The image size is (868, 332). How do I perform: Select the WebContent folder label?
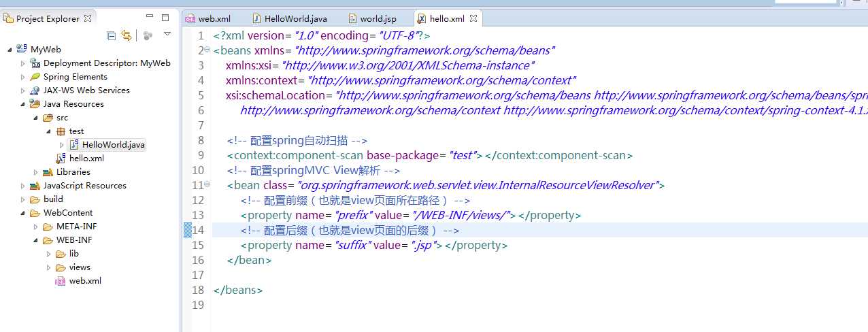point(68,212)
